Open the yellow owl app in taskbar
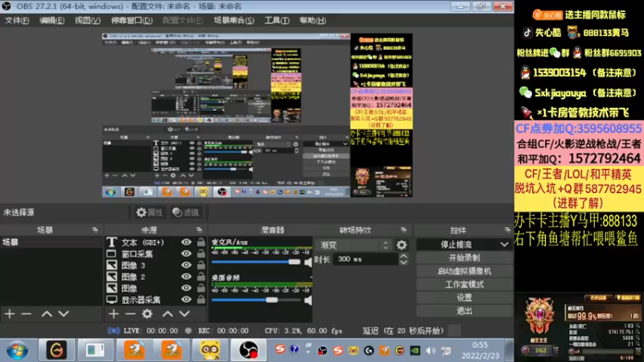The image size is (644, 362). (x=210, y=351)
